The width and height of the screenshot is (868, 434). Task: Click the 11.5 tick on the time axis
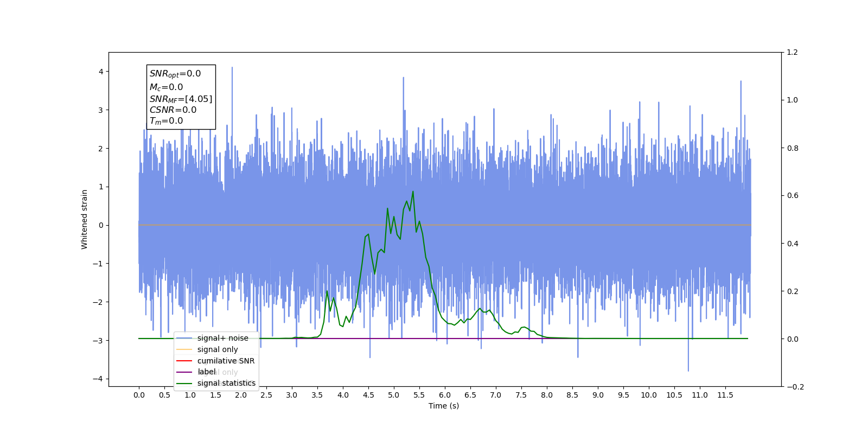point(725,395)
